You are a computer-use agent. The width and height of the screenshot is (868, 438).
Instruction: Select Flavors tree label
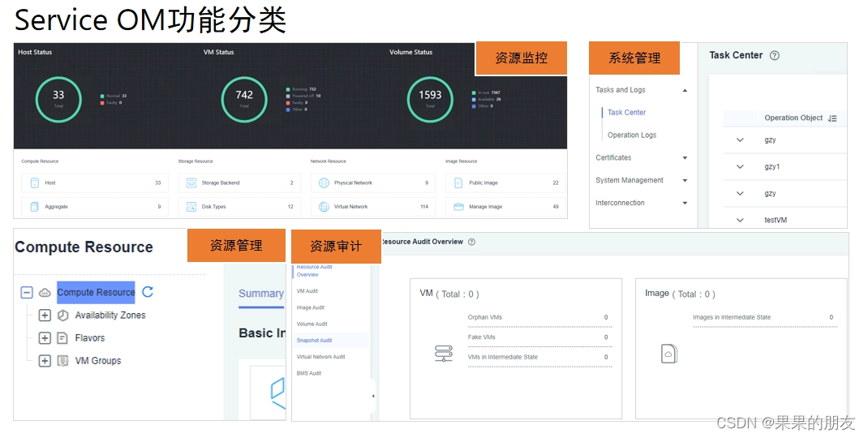tap(90, 337)
